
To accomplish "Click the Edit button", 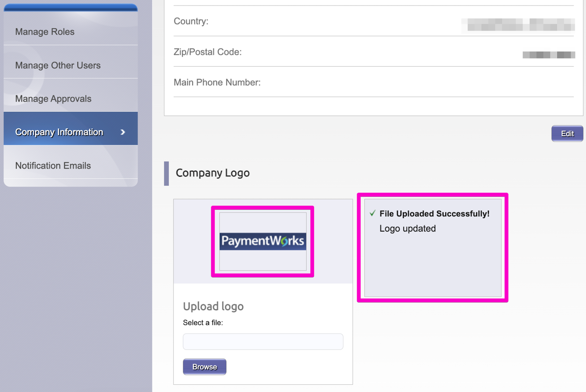I will click(567, 133).
